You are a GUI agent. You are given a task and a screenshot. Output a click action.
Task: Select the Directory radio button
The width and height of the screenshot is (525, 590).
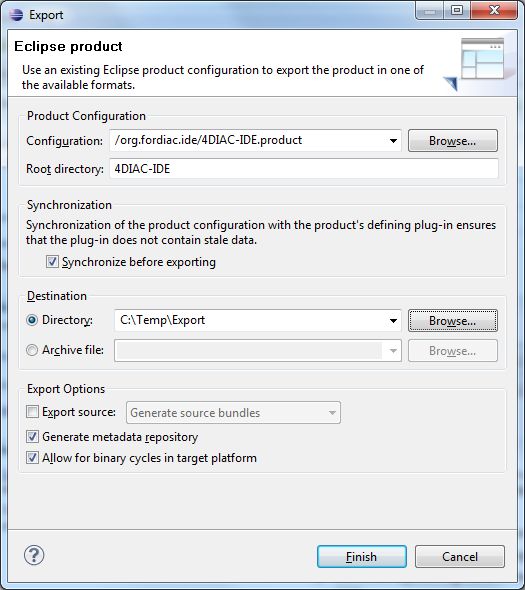coord(32,320)
